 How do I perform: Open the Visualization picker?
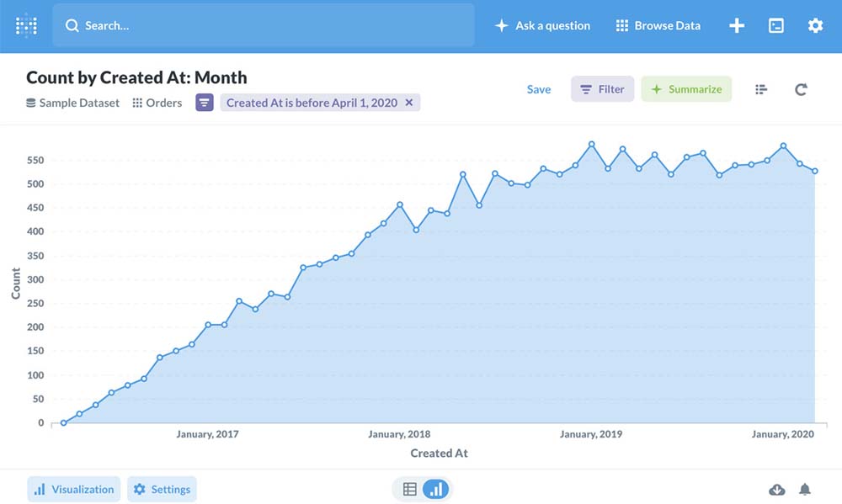pos(74,489)
